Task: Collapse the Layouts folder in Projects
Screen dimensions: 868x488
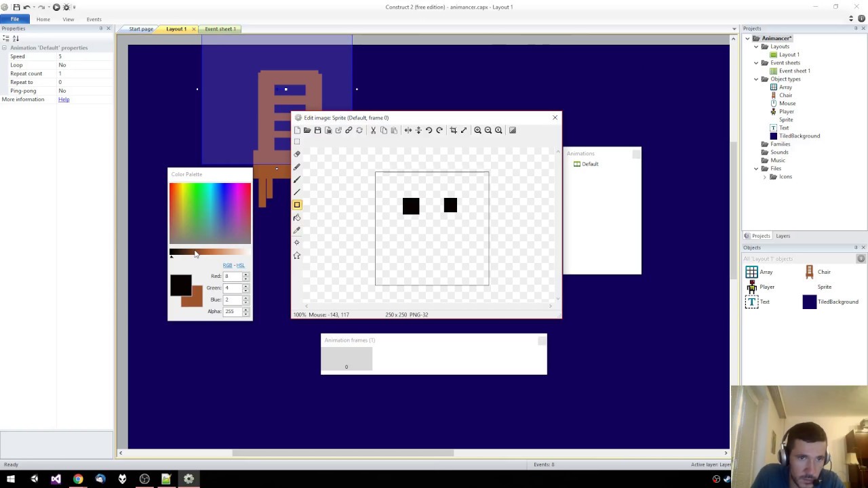Action: (756, 47)
